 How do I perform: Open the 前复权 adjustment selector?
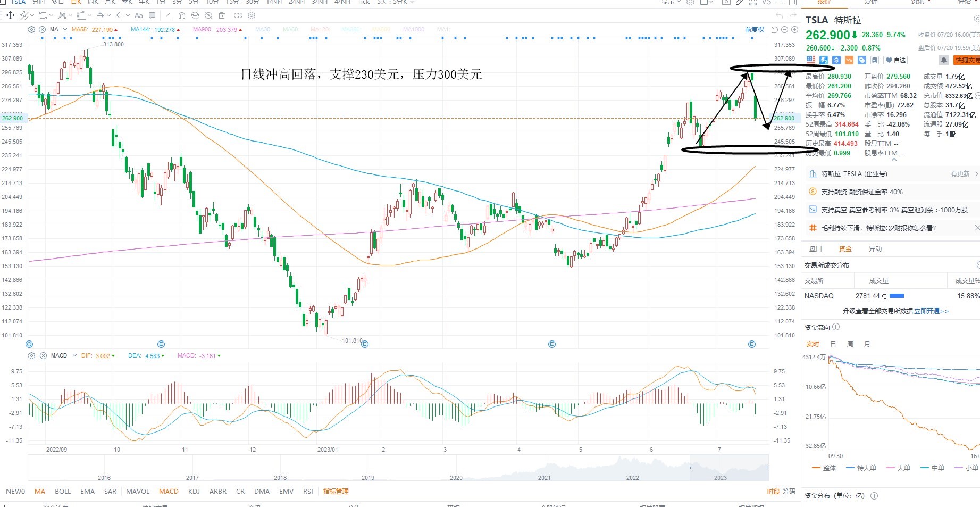(x=754, y=30)
